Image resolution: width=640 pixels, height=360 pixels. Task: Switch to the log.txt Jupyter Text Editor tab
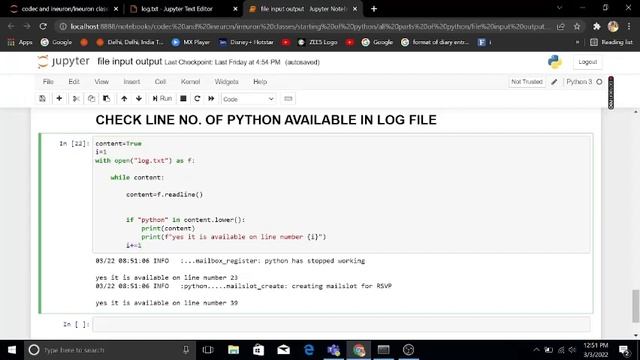[183, 9]
